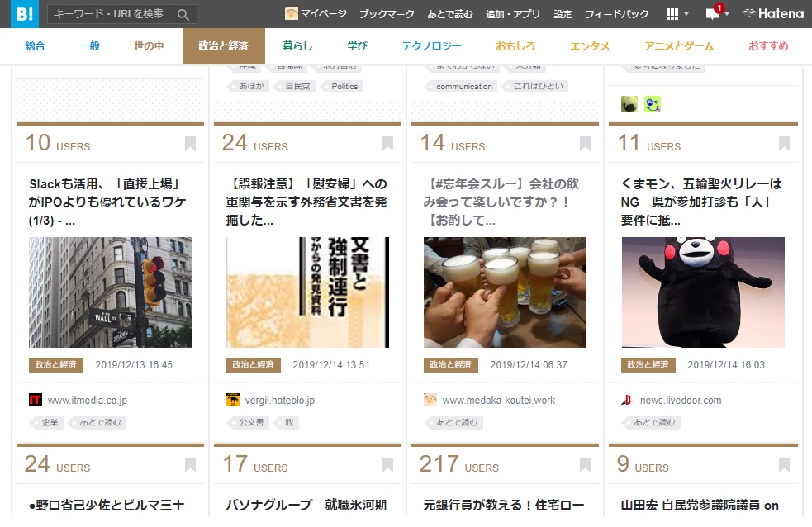This screenshot has width=812, height=527.
Task: Click the Hatena logo at top right
Action: point(772,13)
